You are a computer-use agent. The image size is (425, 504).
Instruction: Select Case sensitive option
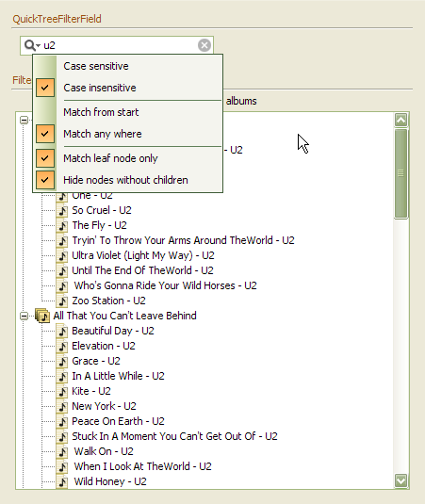click(127, 66)
